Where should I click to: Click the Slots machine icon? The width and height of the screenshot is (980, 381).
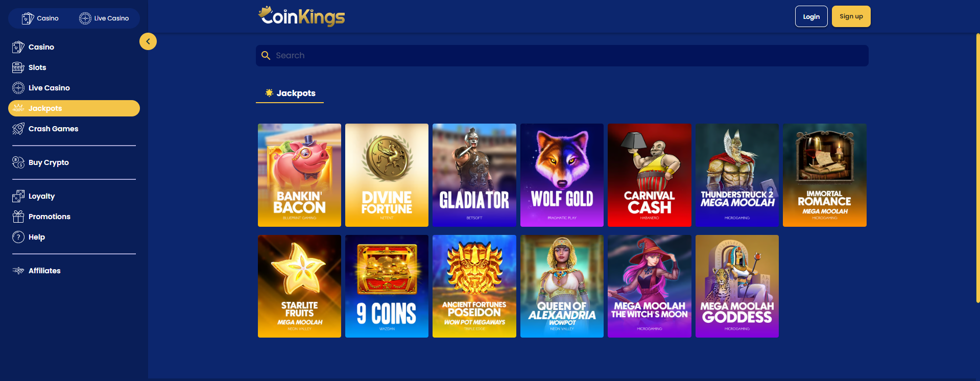click(18, 67)
